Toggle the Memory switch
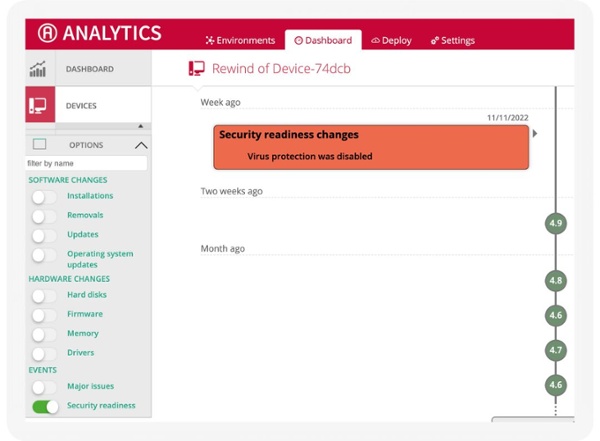This screenshot has width=600, height=441. click(44, 335)
